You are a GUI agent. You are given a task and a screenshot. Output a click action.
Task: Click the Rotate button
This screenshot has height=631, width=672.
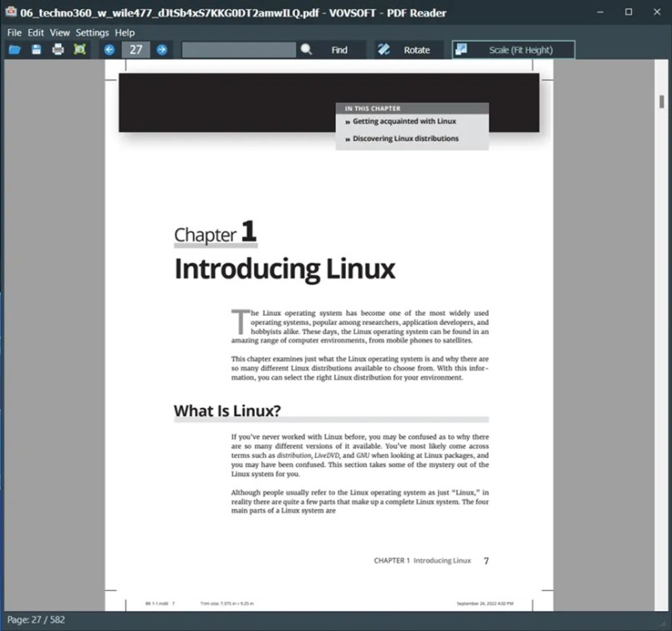click(x=408, y=50)
